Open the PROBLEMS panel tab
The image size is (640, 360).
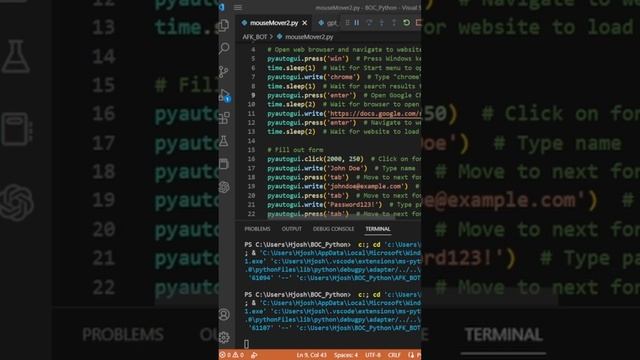257,229
